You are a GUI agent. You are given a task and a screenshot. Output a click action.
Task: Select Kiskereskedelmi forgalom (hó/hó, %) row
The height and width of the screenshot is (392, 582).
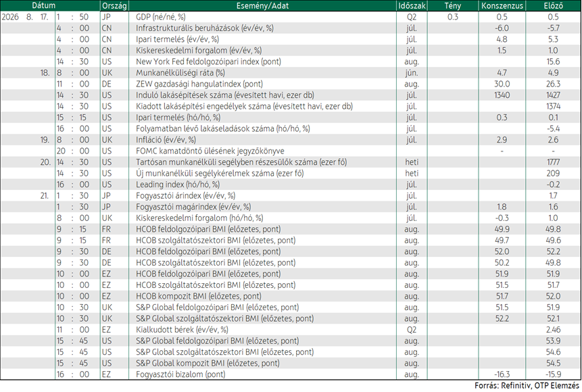click(199, 218)
